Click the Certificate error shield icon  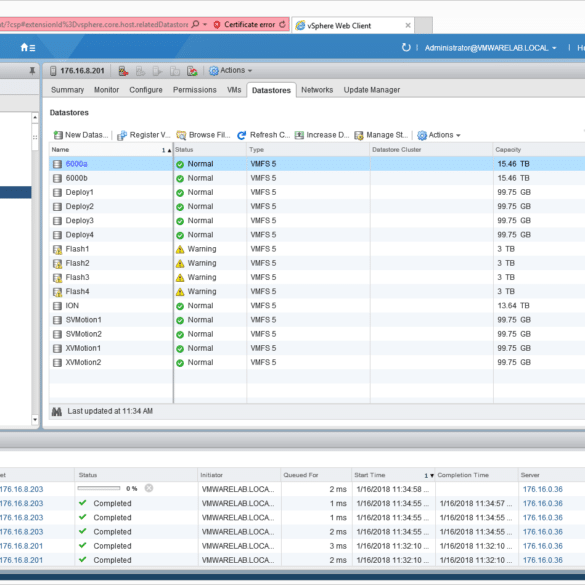(217, 25)
